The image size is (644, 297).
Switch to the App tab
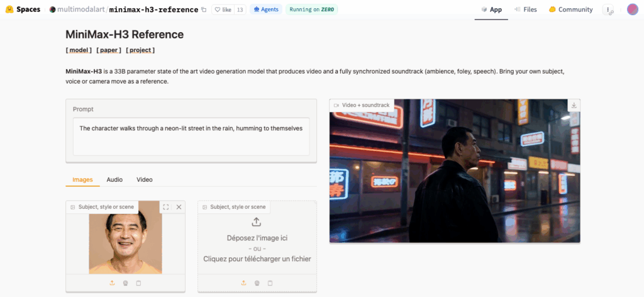491,9
